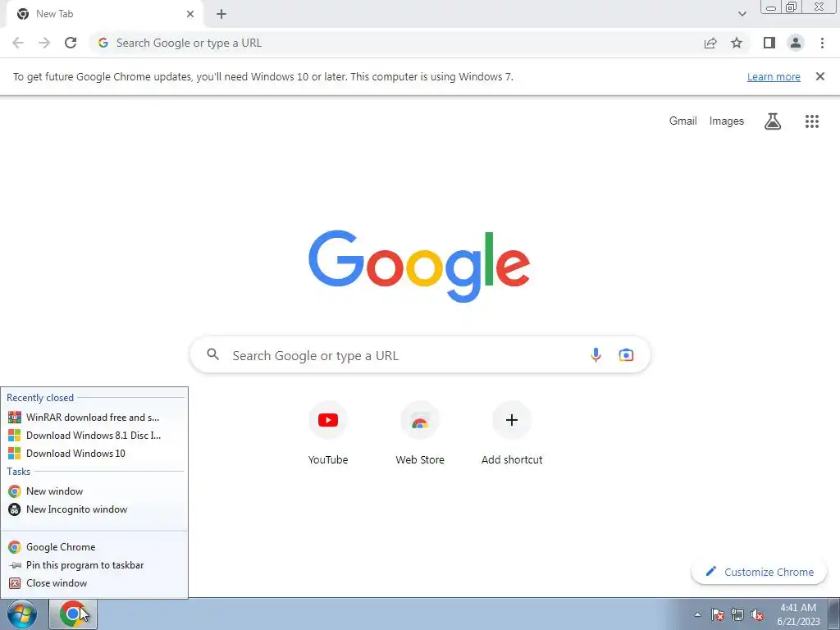Screen dimensions: 840x630
Task: Open the clock showing 4:41 AM
Action: pyautogui.click(x=798, y=614)
